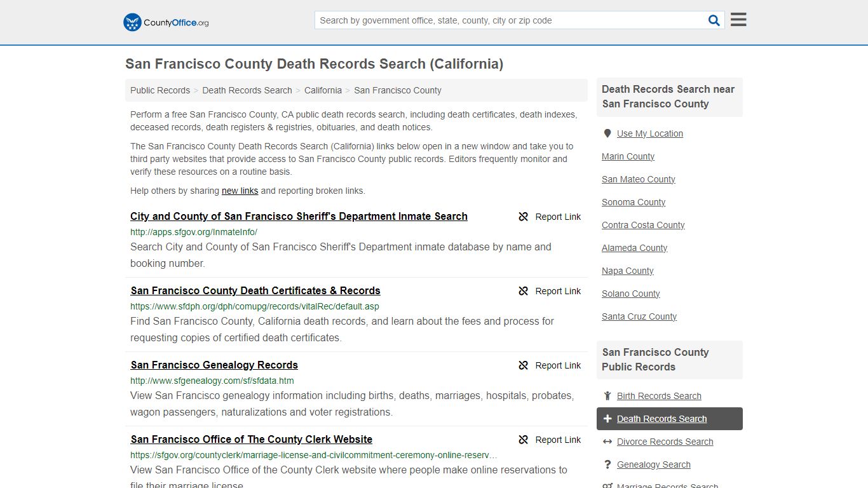Select Contra Costa County
The height and width of the screenshot is (488, 868).
(643, 225)
